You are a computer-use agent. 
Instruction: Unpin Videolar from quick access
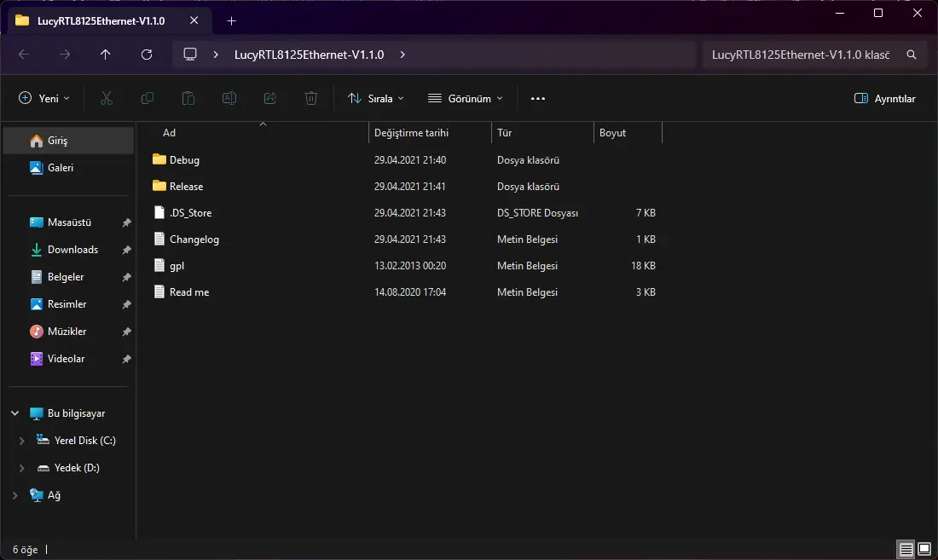pos(127,359)
